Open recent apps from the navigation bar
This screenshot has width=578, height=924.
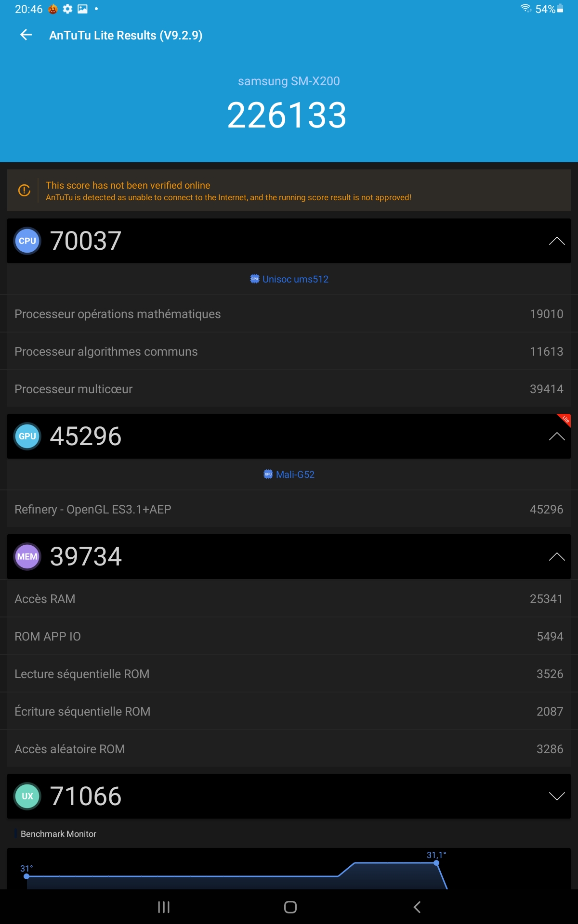[164, 907]
